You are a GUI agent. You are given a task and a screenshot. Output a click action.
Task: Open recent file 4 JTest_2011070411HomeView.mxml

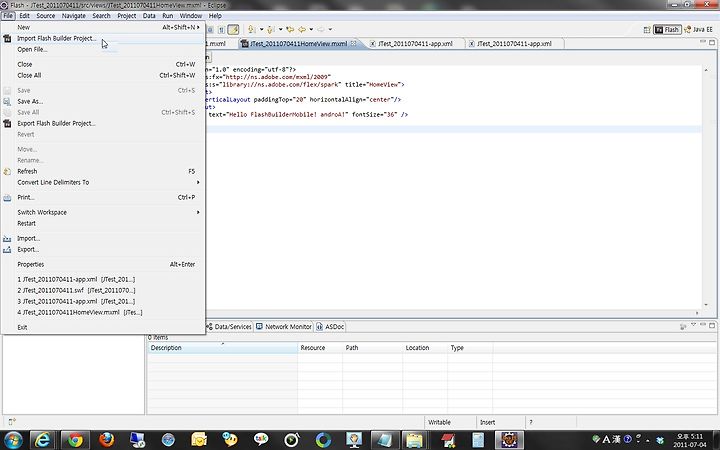point(103,313)
